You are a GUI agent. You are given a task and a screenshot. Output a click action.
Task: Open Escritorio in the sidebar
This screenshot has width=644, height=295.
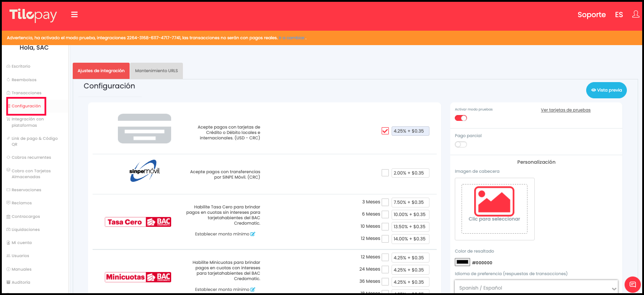coord(21,66)
